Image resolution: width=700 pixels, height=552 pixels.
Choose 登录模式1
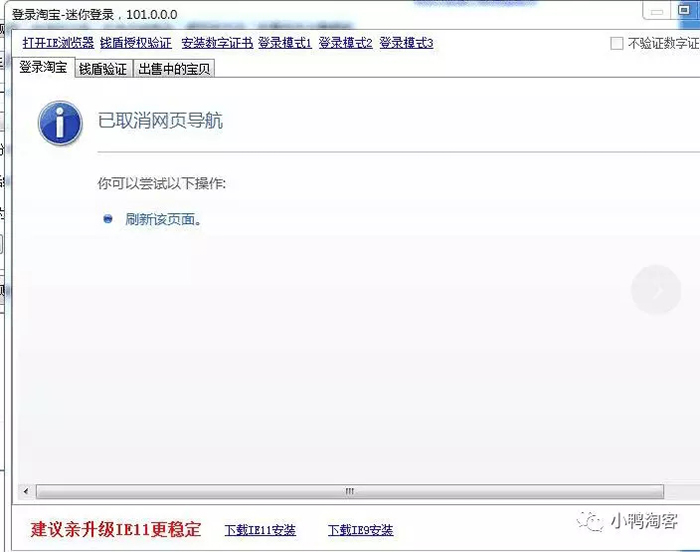click(x=285, y=43)
